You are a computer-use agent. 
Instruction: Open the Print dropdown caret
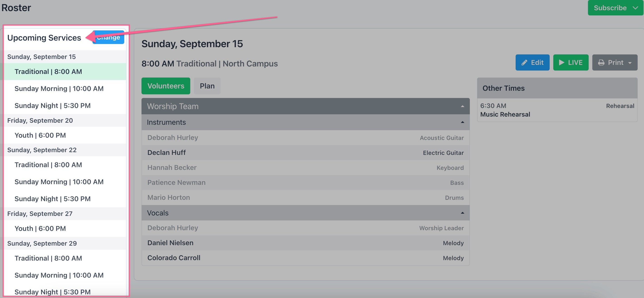click(x=630, y=63)
